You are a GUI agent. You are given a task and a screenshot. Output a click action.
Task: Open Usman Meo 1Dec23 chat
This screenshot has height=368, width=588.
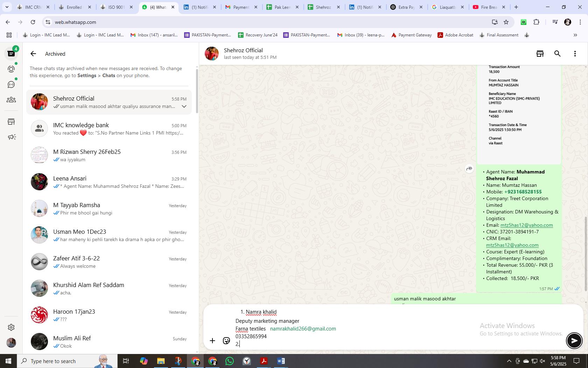(109, 235)
